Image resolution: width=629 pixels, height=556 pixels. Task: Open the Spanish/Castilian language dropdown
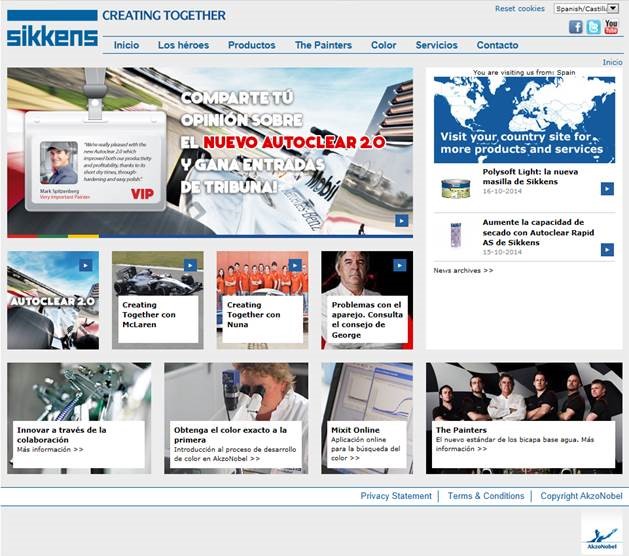pos(586,8)
